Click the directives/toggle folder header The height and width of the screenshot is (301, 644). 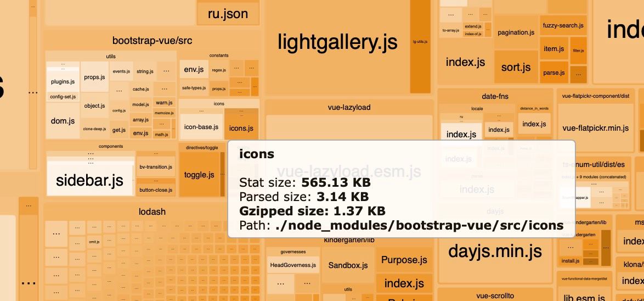tap(202, 147)
